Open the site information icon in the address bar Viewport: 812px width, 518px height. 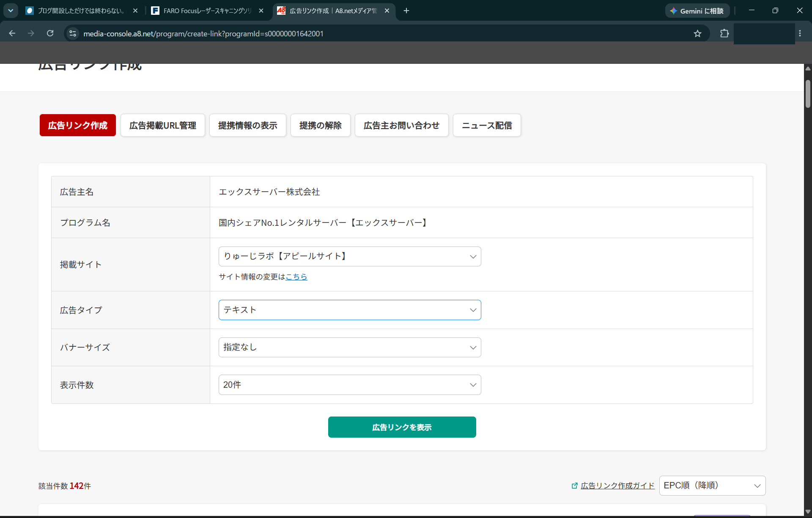[x=73, y=33]
